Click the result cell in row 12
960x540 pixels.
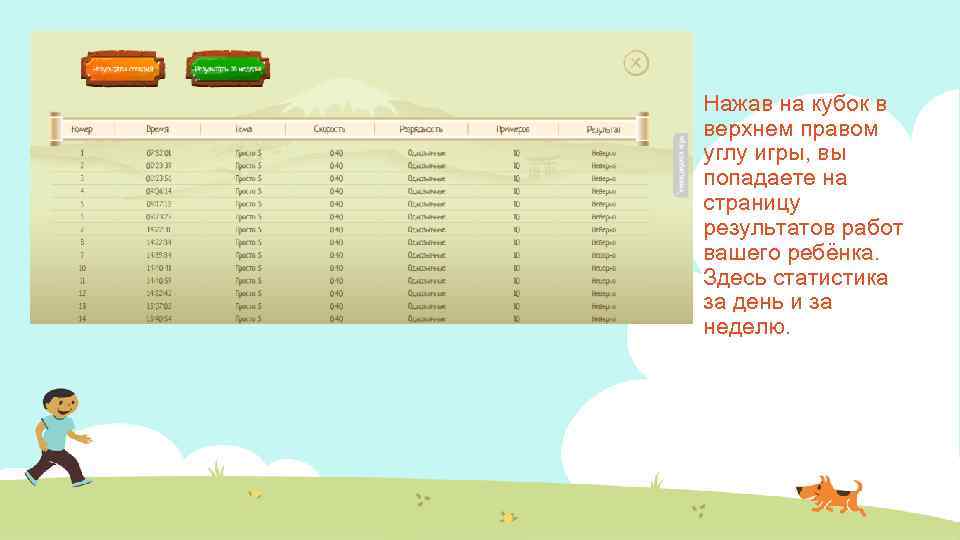pos(604,293)
